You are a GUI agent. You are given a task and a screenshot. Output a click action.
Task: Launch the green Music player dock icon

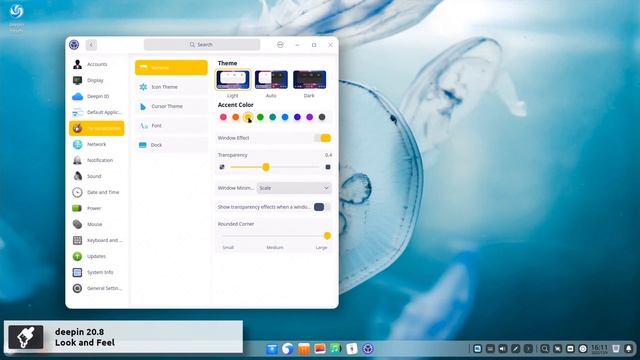coord(336,349)
